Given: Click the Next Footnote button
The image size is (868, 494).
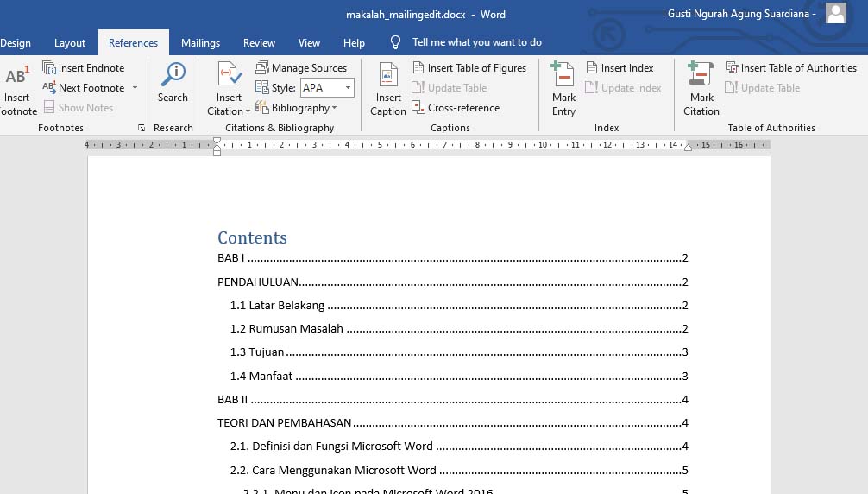Looking at the screenshot, I should pyautogui.click(x=84, y=88).
